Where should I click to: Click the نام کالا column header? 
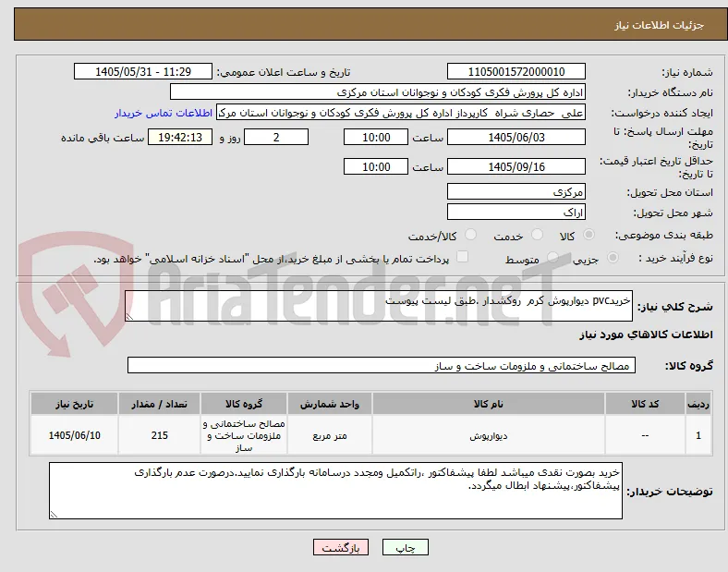click(x=489, y=404)
